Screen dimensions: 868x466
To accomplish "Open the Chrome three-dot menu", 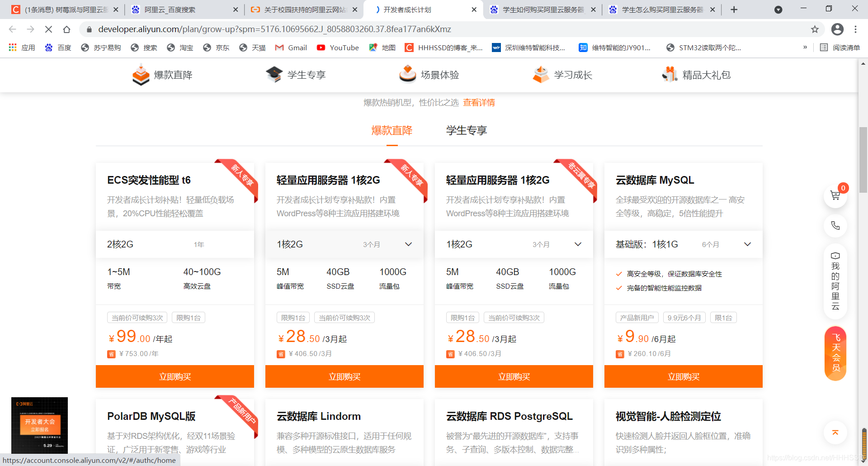I will pyautogui.click(x=855, y=29).
